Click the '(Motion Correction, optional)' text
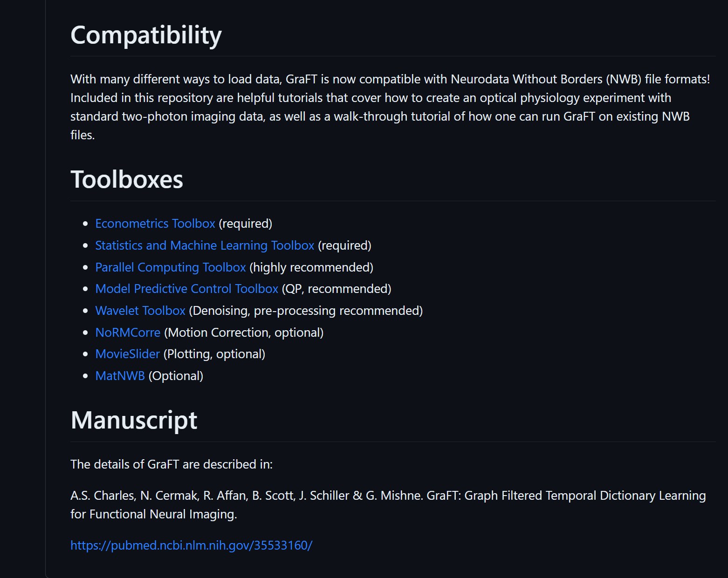The height and width of the screenshot is (578, 728). click(x=244, y=333)
